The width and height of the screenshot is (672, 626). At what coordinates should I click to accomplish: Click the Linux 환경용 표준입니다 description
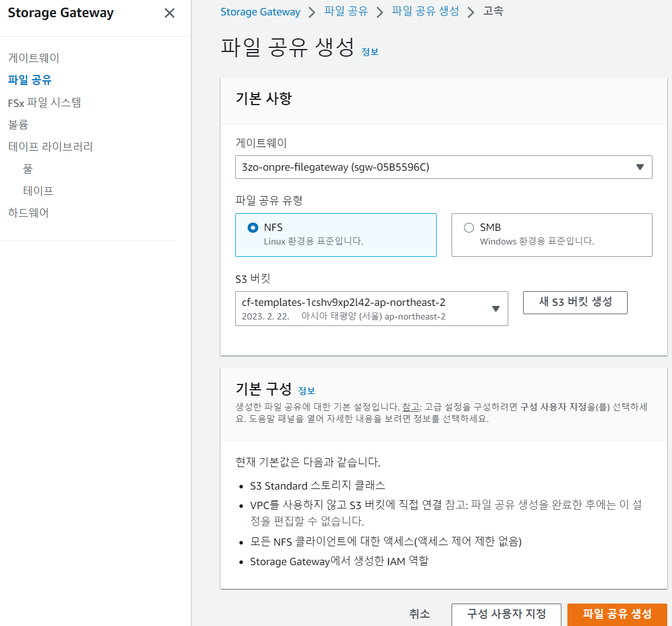point(313,242)
